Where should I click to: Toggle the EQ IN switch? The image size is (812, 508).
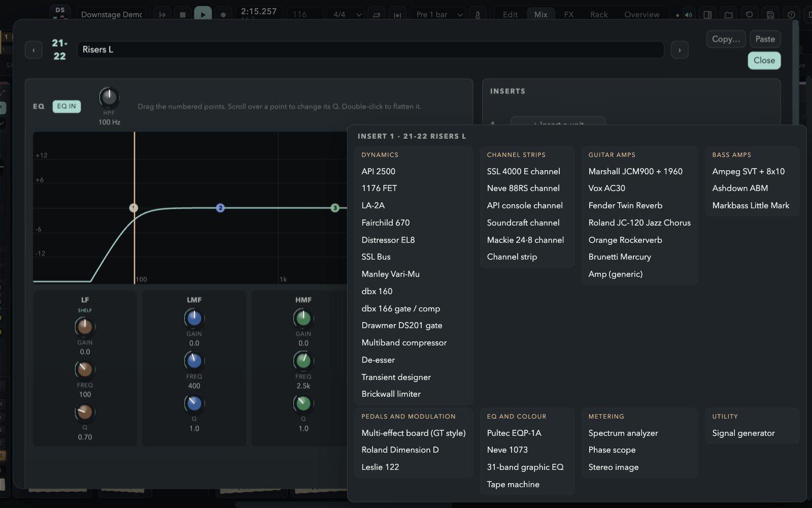[x=66, y=106]
